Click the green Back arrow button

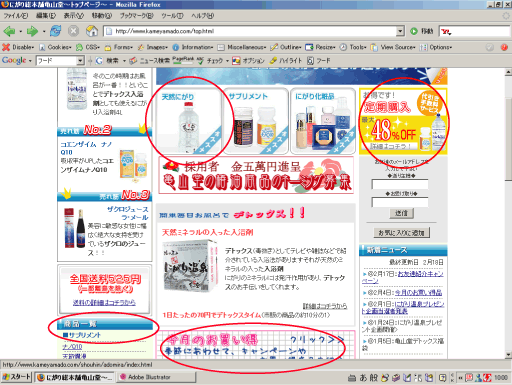(x=9, y=31)
